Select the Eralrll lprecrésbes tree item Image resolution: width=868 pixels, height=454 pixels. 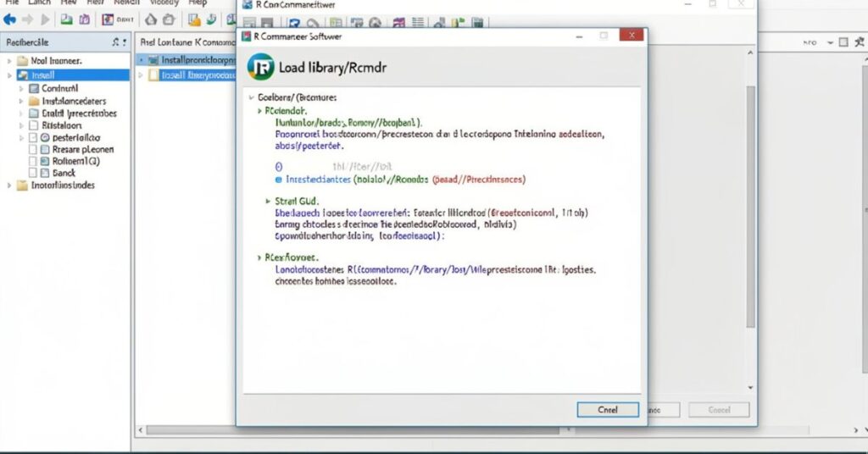73,113
